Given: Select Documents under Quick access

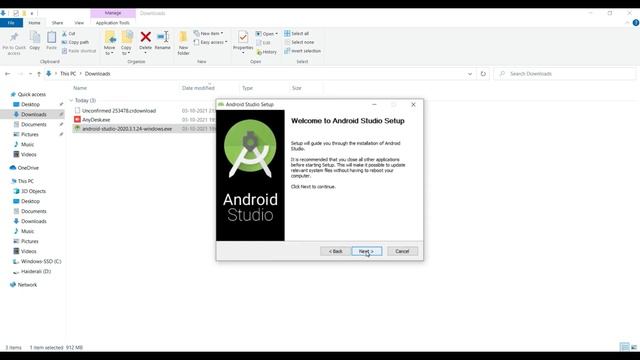Looking at the screenshot, I should point(34,124).
